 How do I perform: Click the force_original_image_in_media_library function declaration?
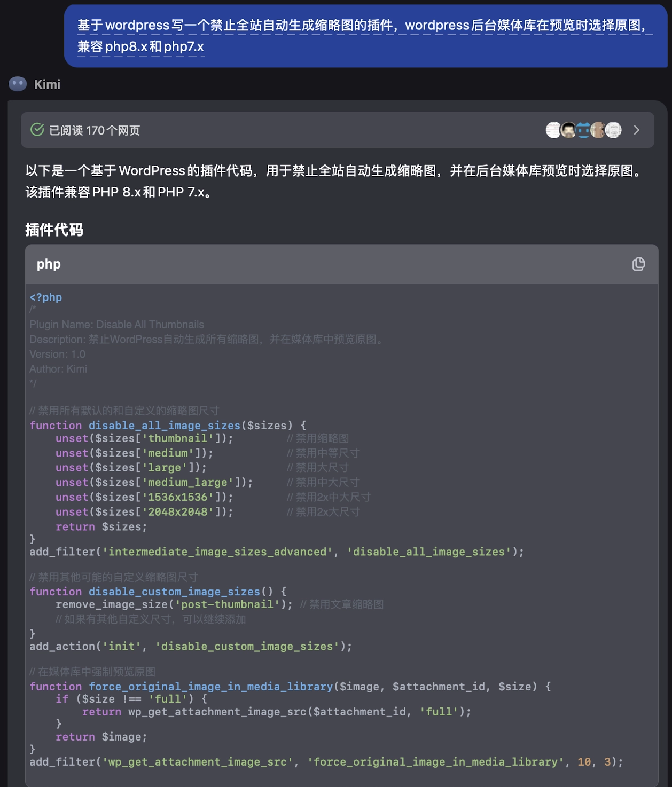click(290, 687)
